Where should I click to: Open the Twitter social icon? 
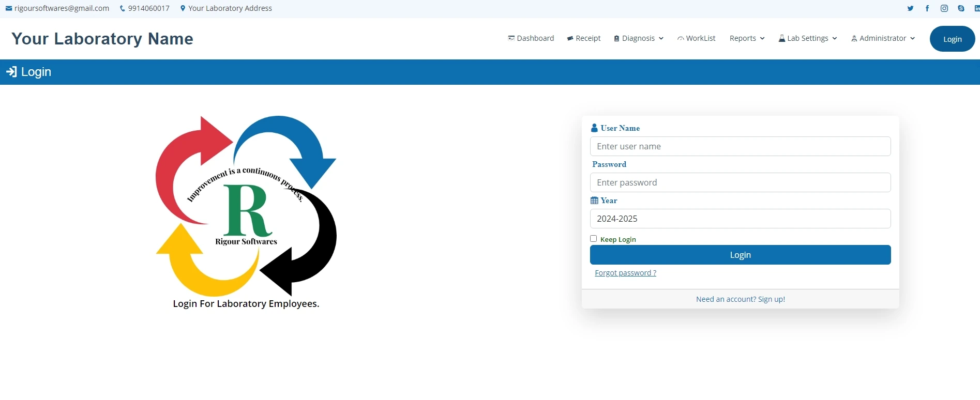pos(910,8)
